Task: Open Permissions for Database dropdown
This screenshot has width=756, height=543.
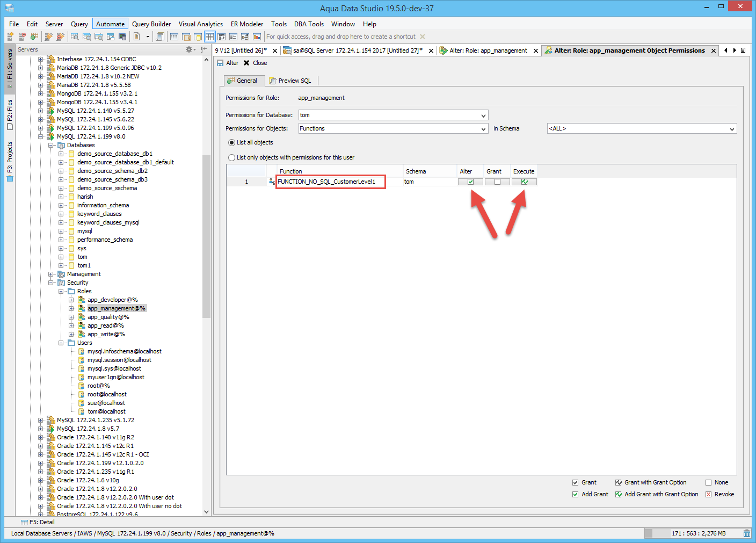Action: point(483,115)
